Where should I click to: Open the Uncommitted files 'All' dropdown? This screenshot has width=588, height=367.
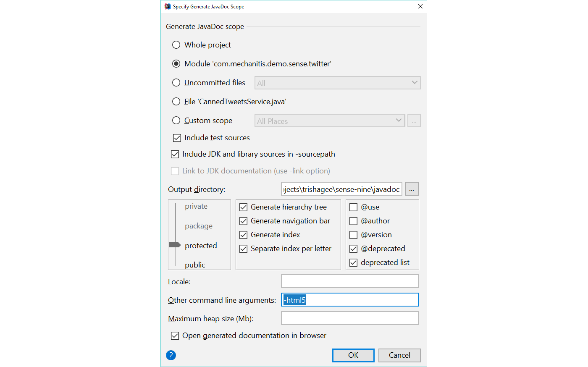(337, 83)
